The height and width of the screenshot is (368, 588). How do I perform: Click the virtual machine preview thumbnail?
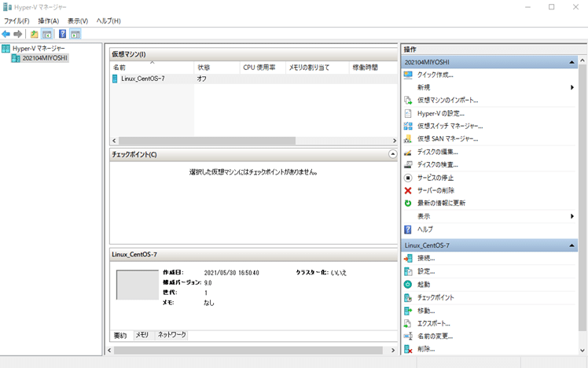[x=138, y=285]
